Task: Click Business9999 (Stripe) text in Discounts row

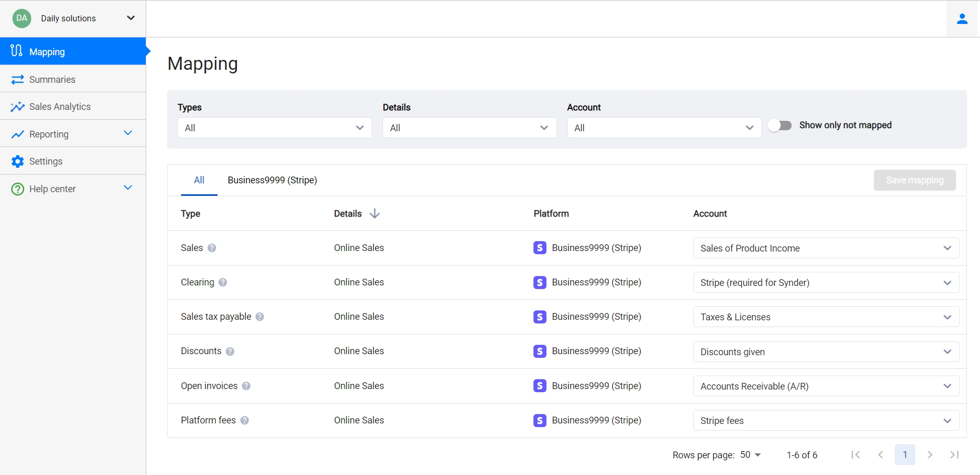Action: pos(596,351)
